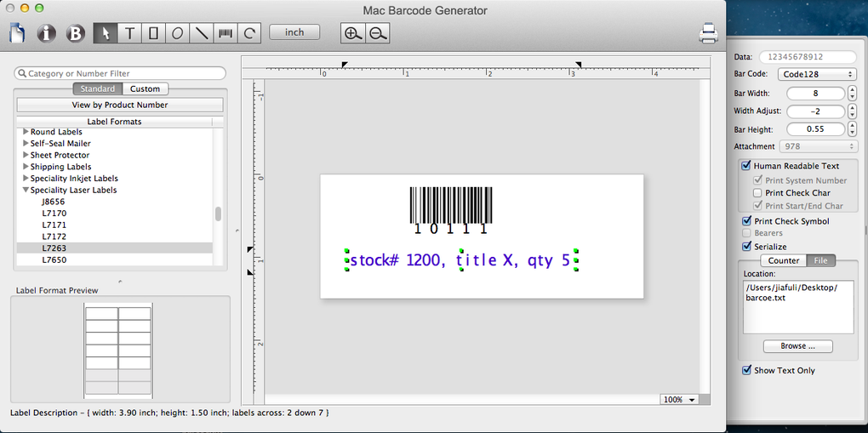
Task: Toggle the disabled Bearers checkbox
Action: coord(746,233)
